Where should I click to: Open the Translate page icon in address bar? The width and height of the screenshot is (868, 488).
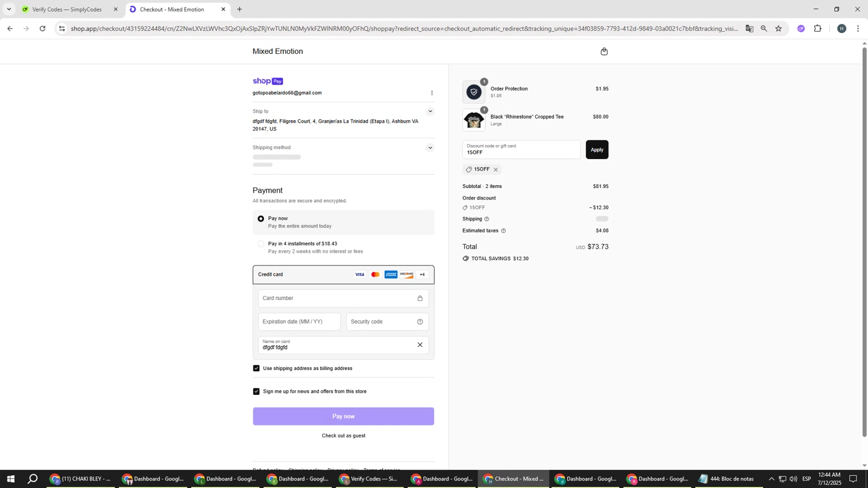(749, 28)
